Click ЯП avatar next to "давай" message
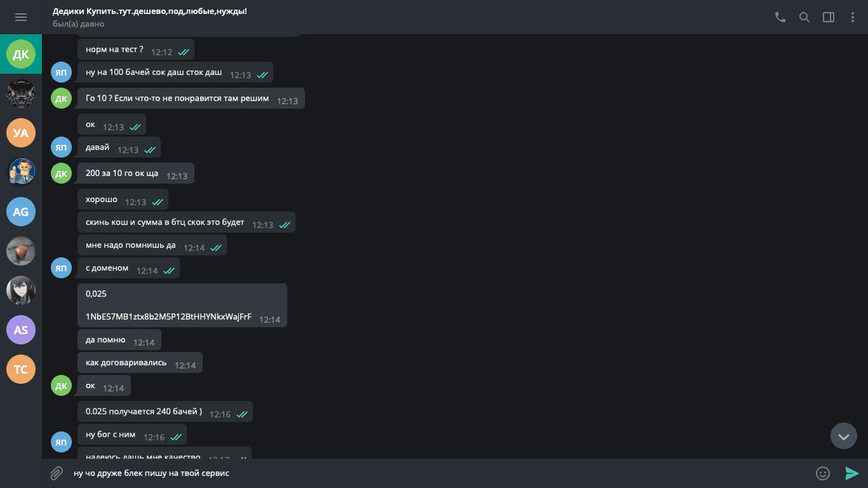This screenshot has height=488, width=868. pyautogui.click(x=62, y=147)
